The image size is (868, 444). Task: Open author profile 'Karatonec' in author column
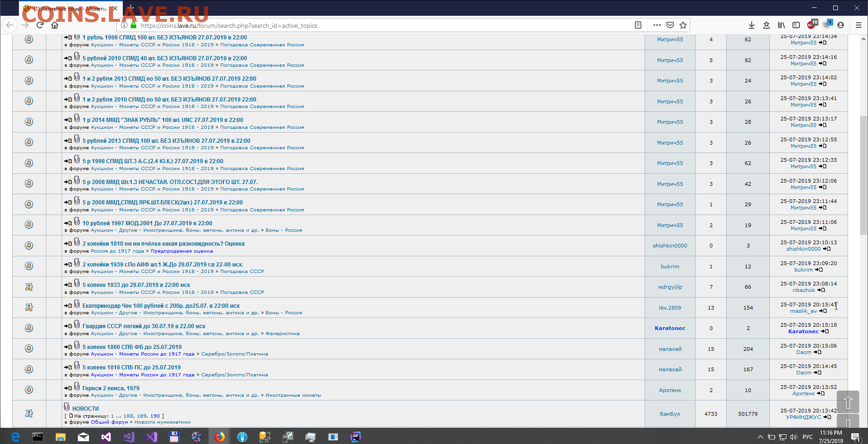tap(670, 328)
